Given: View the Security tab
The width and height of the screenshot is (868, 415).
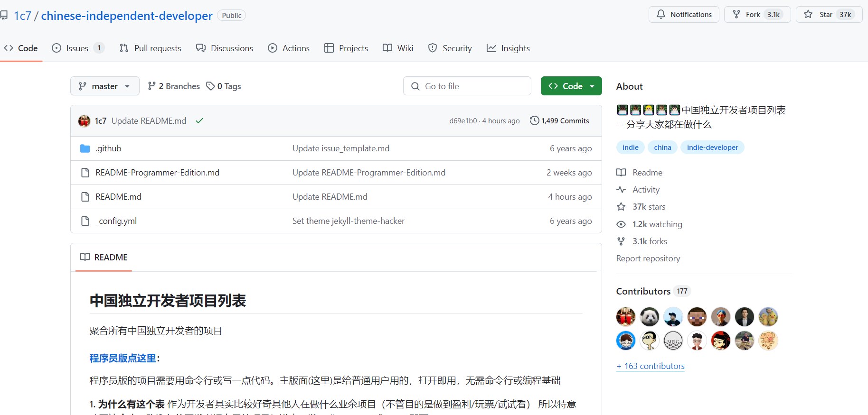Looking at the screenshot, I should (x=450, y=48).
